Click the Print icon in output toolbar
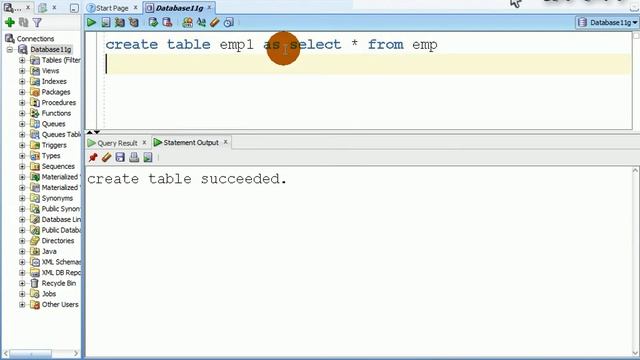Image resolution: width=640 pixels, height=360 pixels. 134,157
